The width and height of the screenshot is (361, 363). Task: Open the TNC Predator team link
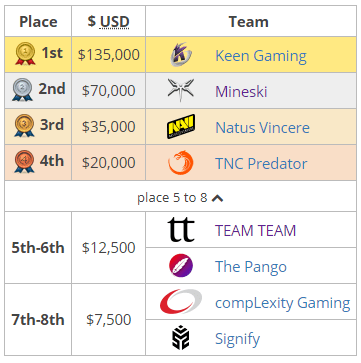[261, 163]
